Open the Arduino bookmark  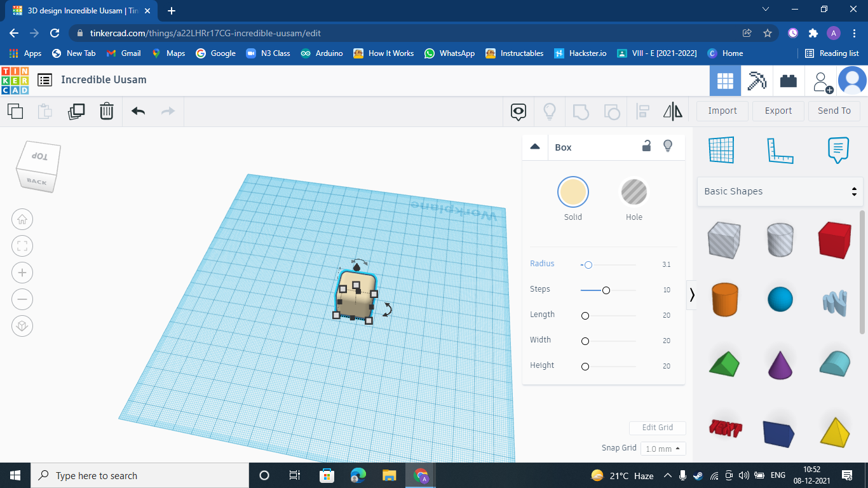(x=322, y=53)
